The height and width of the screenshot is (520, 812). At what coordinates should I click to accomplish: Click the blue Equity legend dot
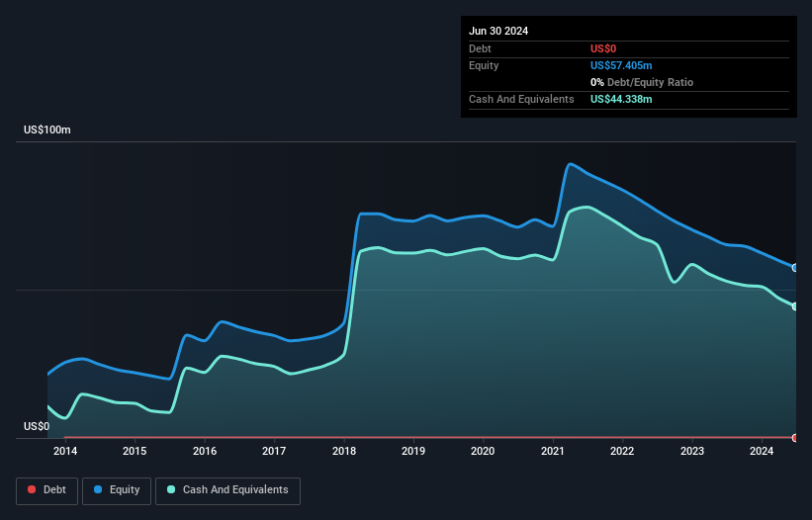(98, 489)
